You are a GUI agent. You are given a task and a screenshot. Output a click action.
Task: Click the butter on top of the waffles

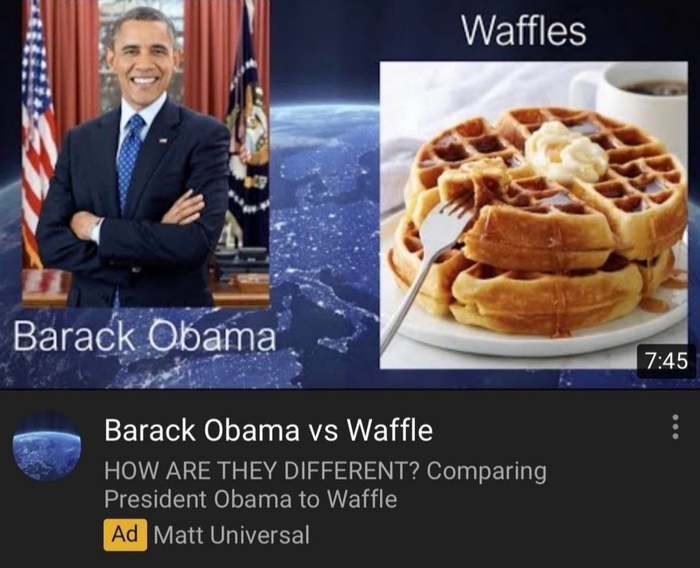tap(566, 153)
